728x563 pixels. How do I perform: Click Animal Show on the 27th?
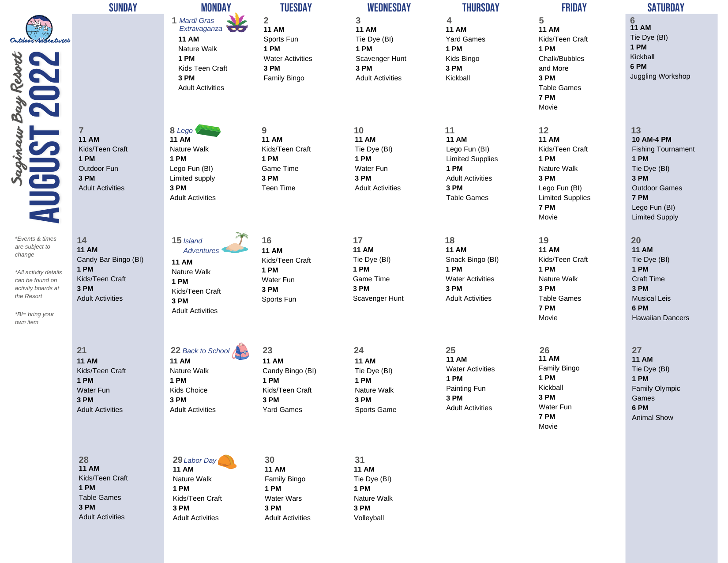653,418
